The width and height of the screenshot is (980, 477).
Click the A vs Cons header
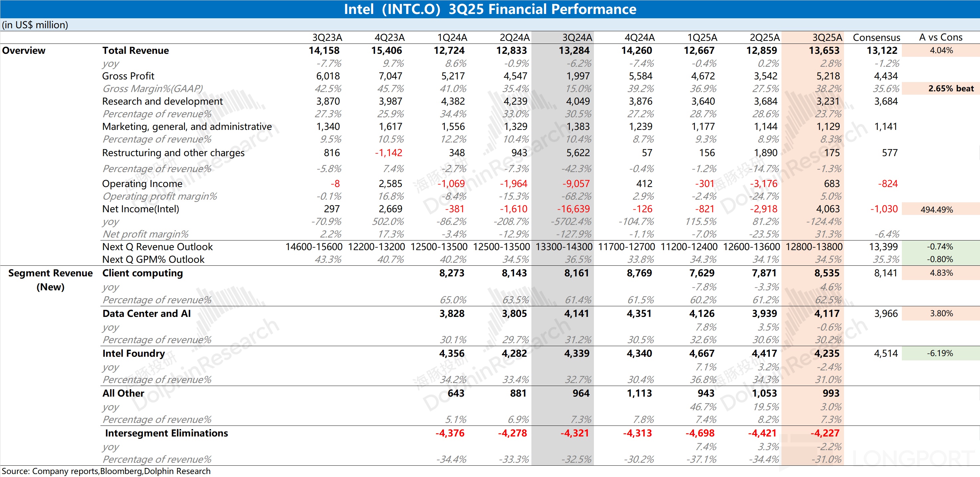940,37
